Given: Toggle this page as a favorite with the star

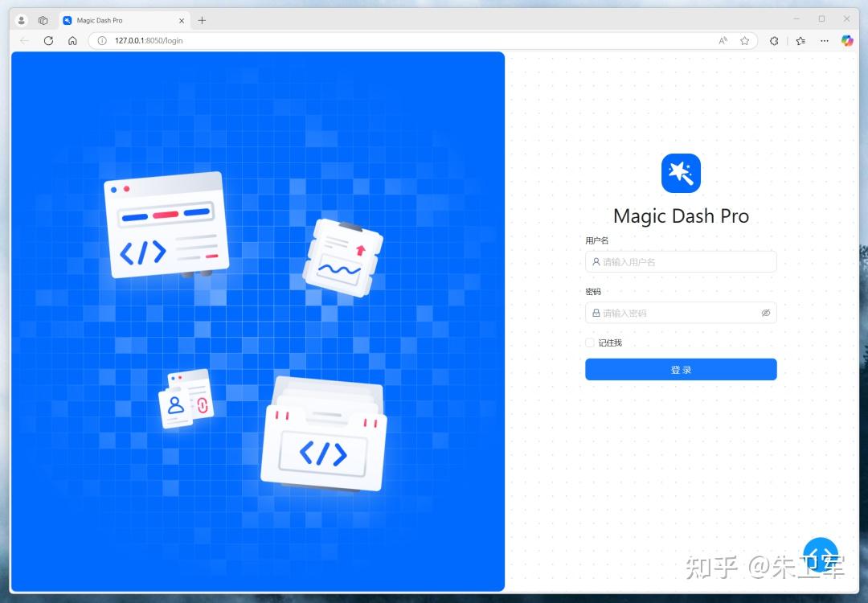Looking at the screenshot, I should click(x=745, y=40).
